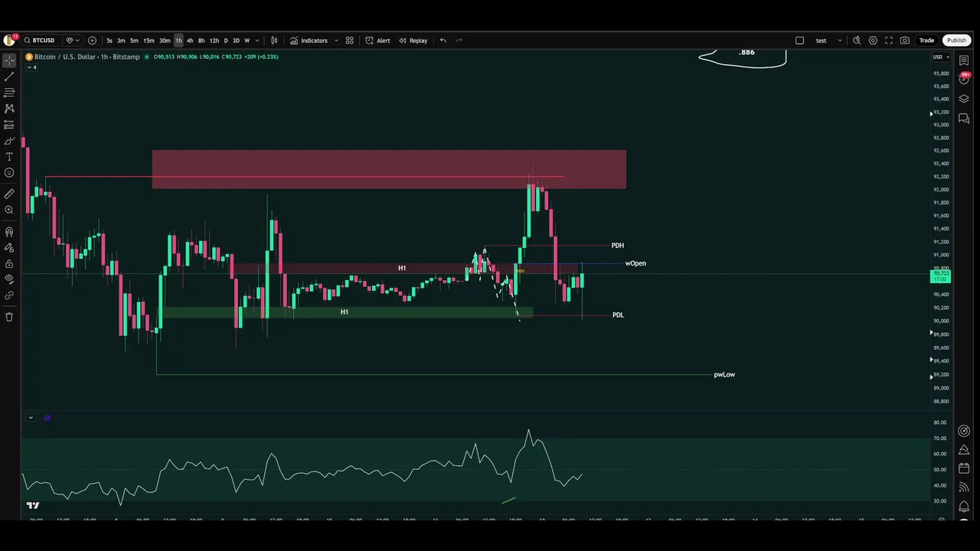The image size is (980, 551).
Task: Toggle lock all drawing tools
Action: coord(9,264)
